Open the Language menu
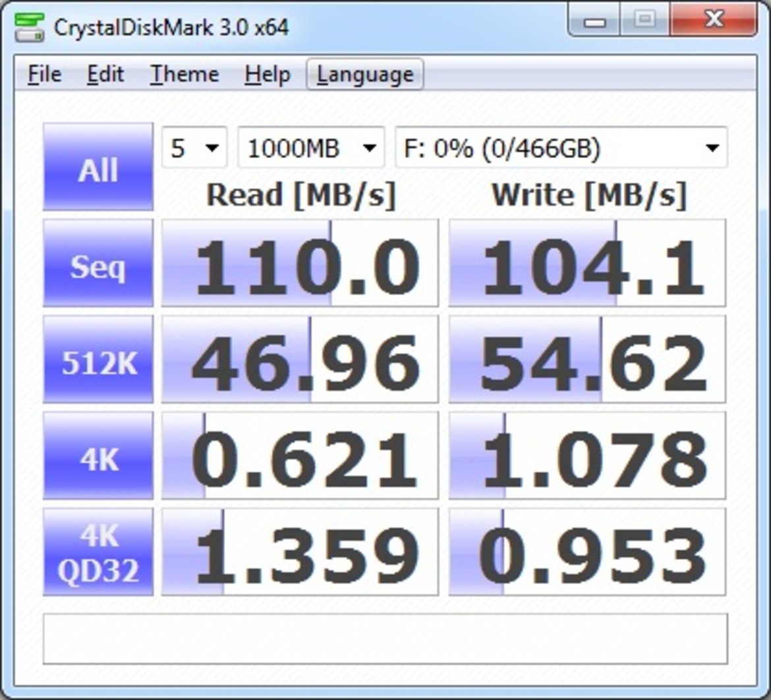The height and width of the screenshot is (700, 771). (365, 74)
